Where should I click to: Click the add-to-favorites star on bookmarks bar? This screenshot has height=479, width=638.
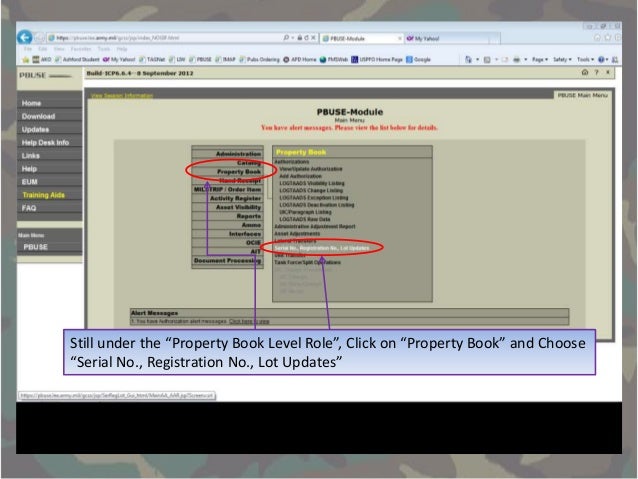click(26, 59)
